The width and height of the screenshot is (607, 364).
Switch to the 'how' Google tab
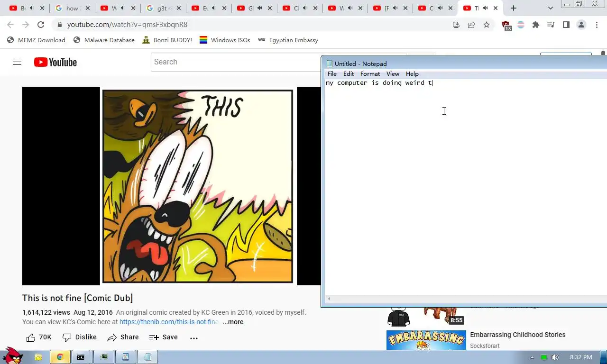[x=72, y=8]
